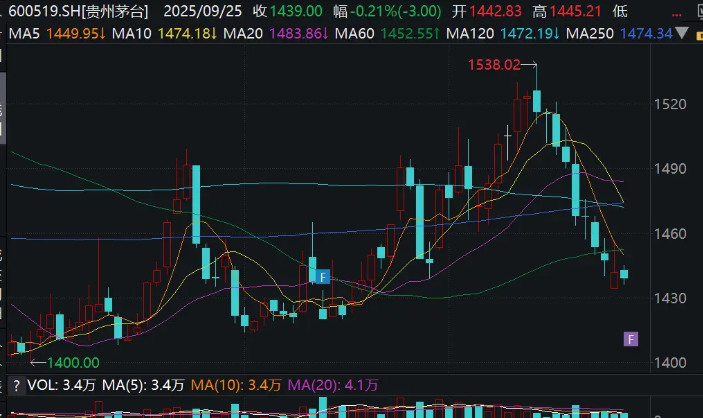The width and height of the screenshot is (703, 418).
Task: Click the 1538.02 high price marker
Action: point(496,66)
